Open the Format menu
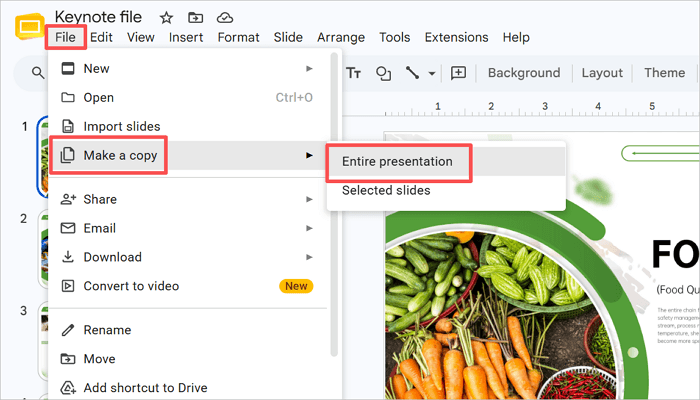 pos(238,38)
